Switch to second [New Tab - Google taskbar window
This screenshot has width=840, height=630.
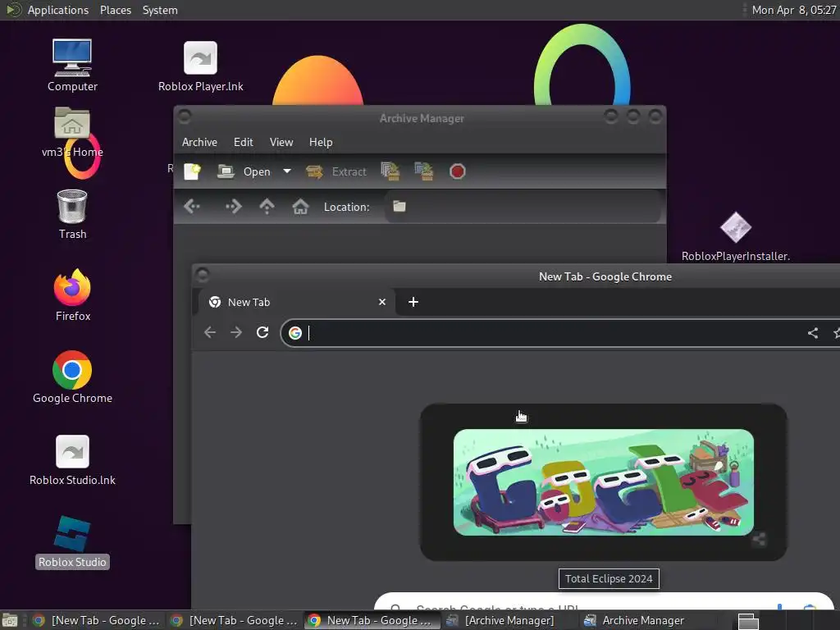coord(235,620)
